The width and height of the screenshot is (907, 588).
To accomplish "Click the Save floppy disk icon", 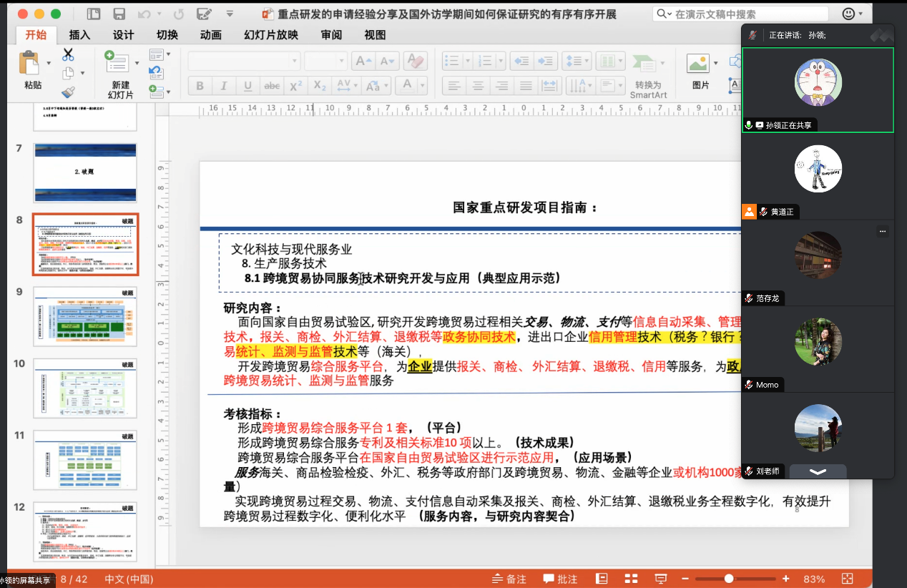I will point(119,14).
